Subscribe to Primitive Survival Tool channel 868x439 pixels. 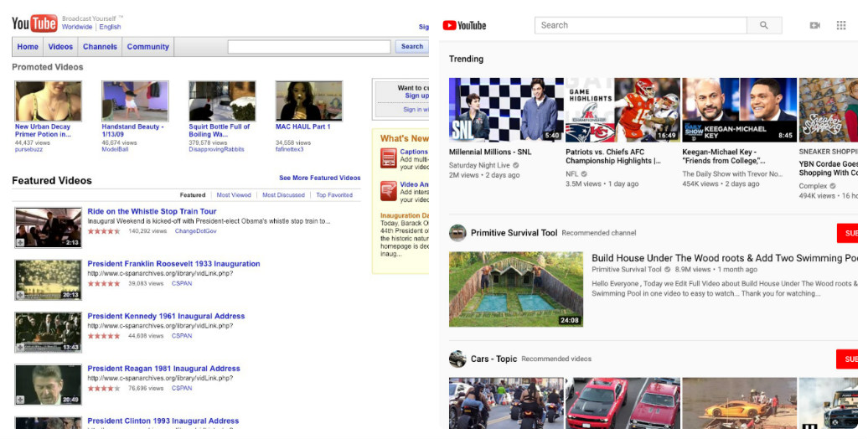[x=848, y=233]
